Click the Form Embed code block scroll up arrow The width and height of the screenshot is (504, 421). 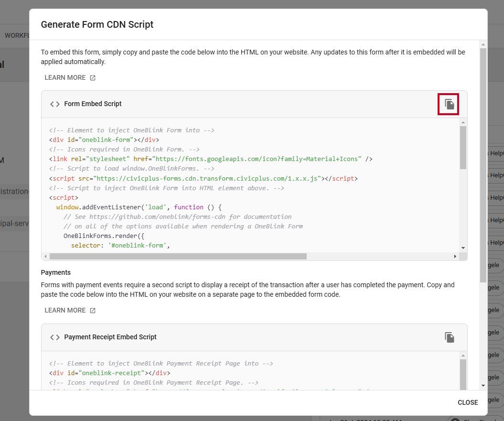point(463,122)
